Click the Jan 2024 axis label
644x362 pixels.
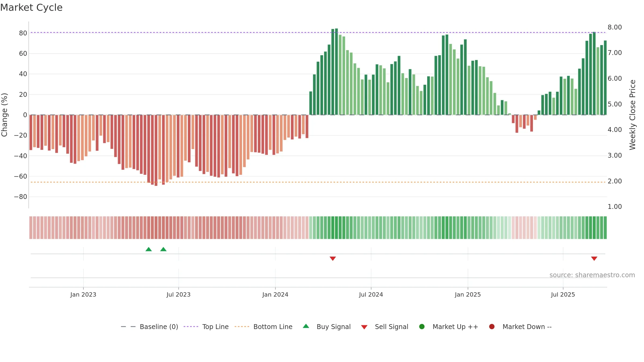pos(275,295)
